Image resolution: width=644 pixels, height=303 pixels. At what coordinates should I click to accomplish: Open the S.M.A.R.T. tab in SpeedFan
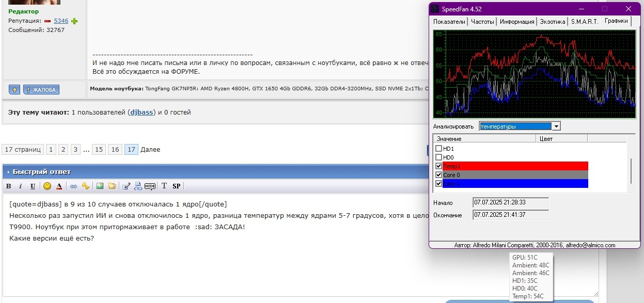pyautogui.click(x=585, y=22)
